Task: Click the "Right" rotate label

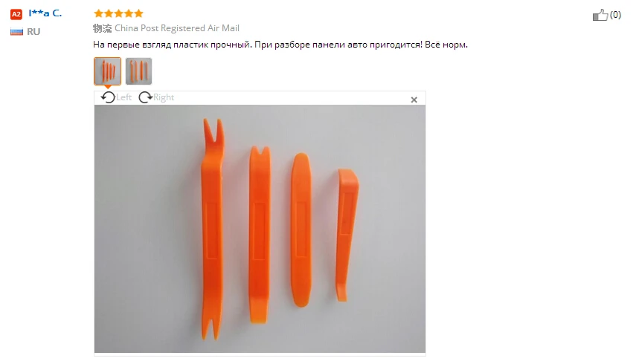Action: click(x=164, y=97)
